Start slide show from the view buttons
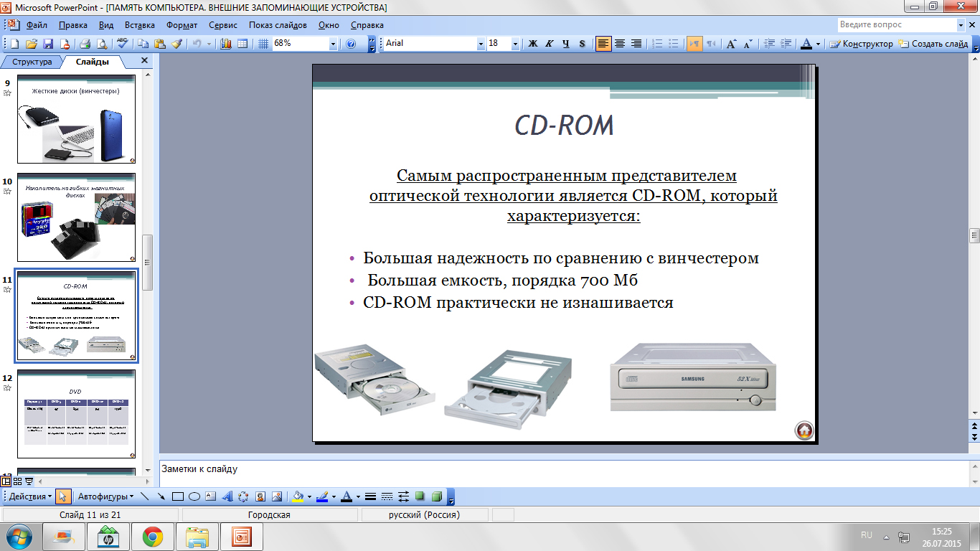 point(29,481)
